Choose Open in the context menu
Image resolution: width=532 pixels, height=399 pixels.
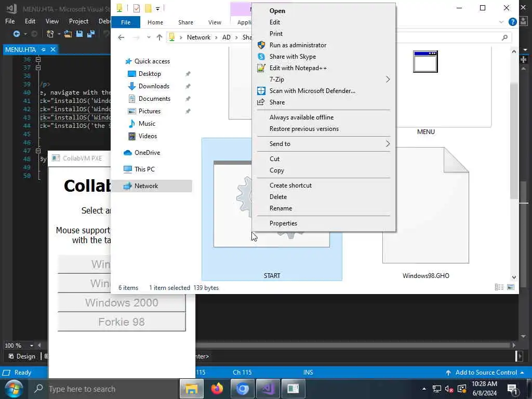coord(277,11)
